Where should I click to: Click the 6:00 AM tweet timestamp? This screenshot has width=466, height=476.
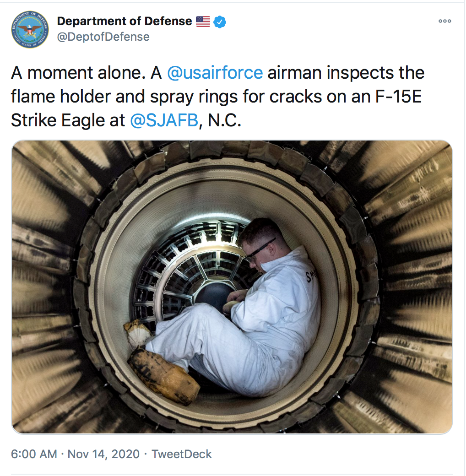coord(34,454)
